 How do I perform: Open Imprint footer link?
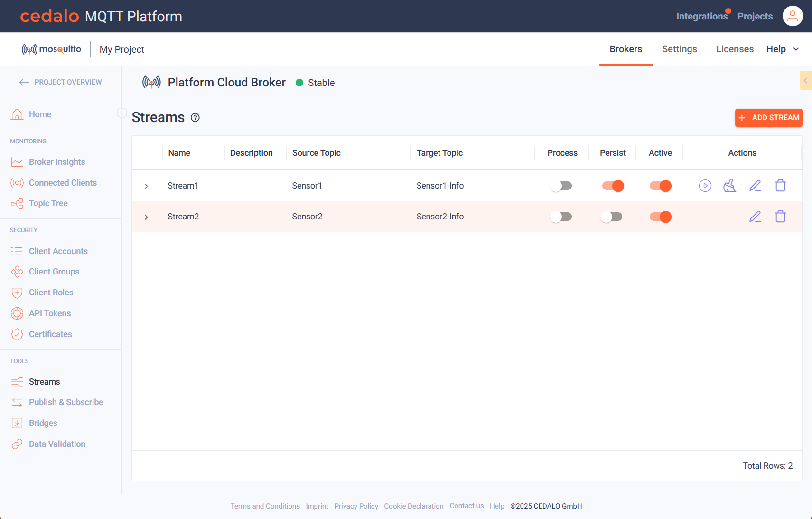(317, 506)
